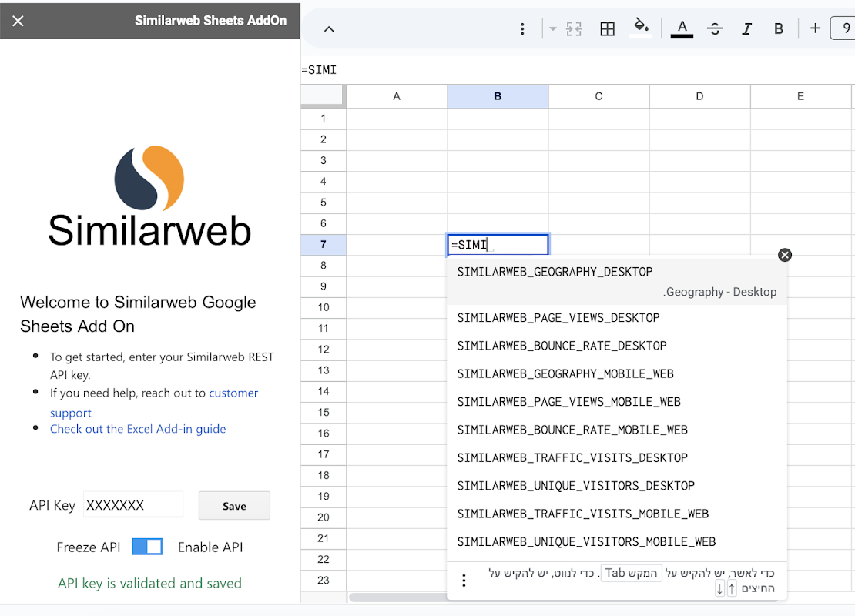Click the formula bar showing =SIMI
Image resolution: width=855 pixels, height=616 pixels.
point(578,70)
